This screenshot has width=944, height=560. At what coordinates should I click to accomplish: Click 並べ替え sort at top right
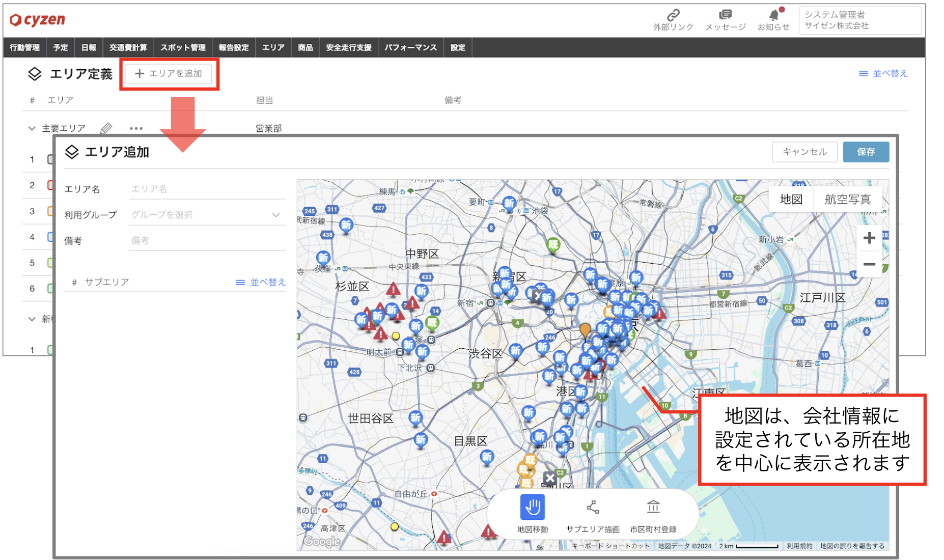click(x=883, y=73)
